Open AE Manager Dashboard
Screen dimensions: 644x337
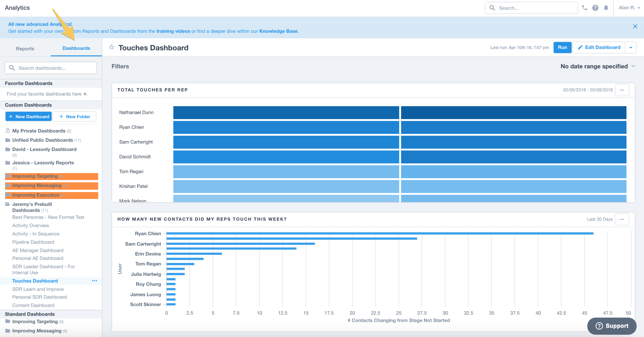[38, 250]
